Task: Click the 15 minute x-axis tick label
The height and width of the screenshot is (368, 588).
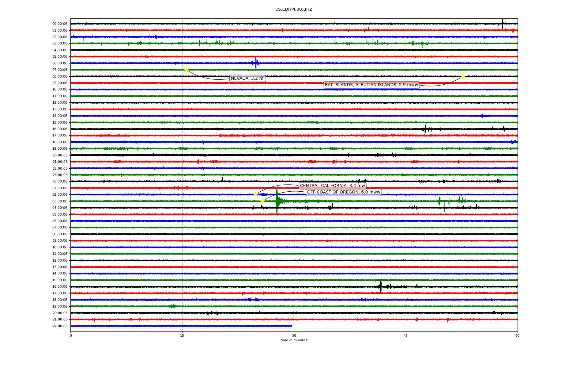Action: 182,335
